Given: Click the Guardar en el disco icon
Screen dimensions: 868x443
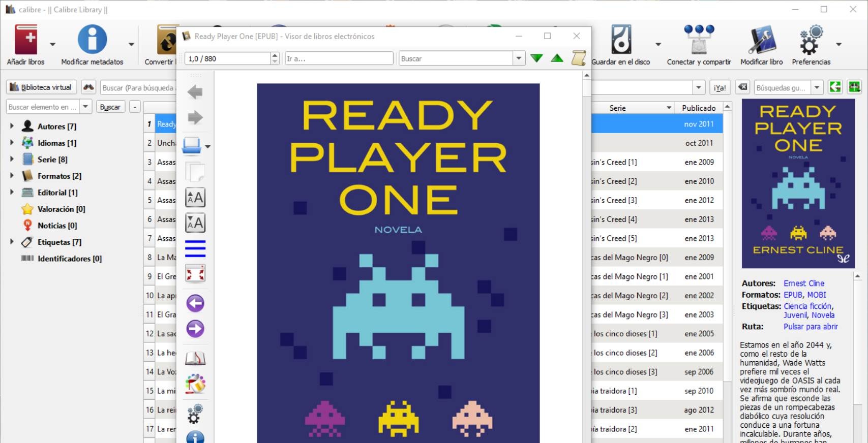Looking at the screenshot, I should click(x=621, y=39).
